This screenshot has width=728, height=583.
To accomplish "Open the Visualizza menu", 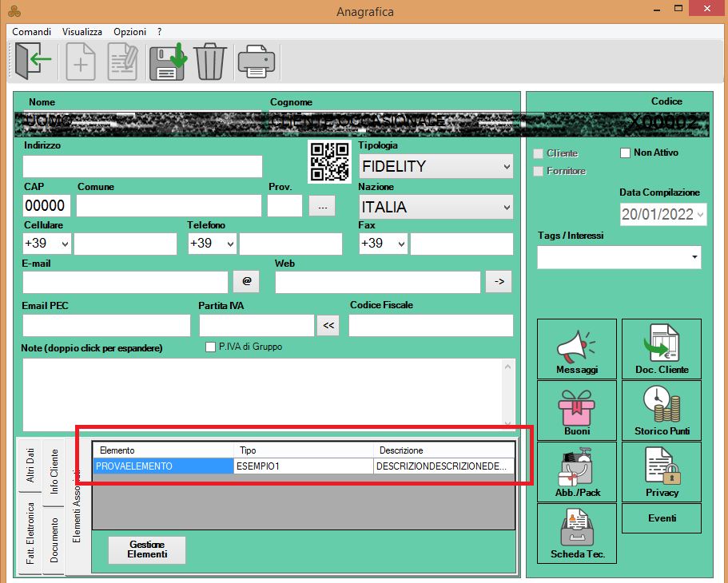I will click(x=82, y=32).
